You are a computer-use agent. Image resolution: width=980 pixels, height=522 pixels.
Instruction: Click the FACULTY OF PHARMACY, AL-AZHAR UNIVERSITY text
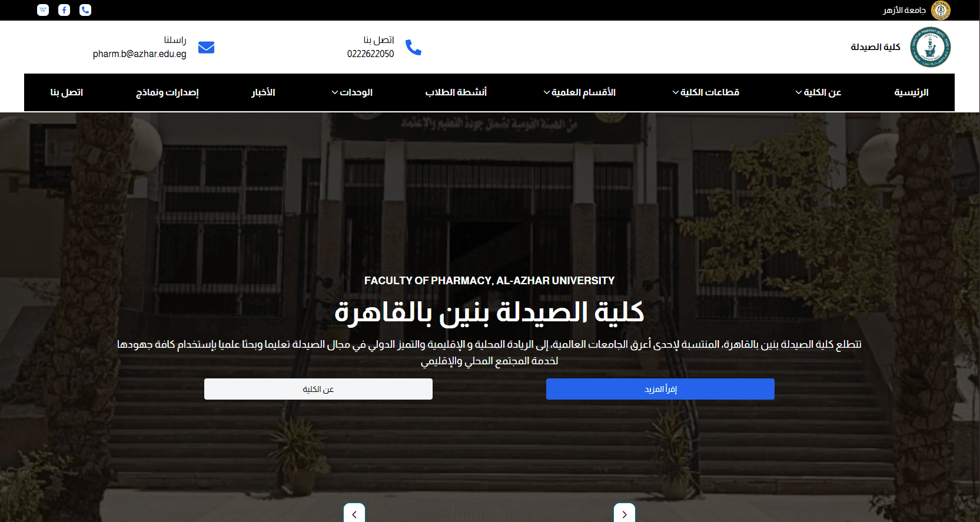[x=489, y=281]
